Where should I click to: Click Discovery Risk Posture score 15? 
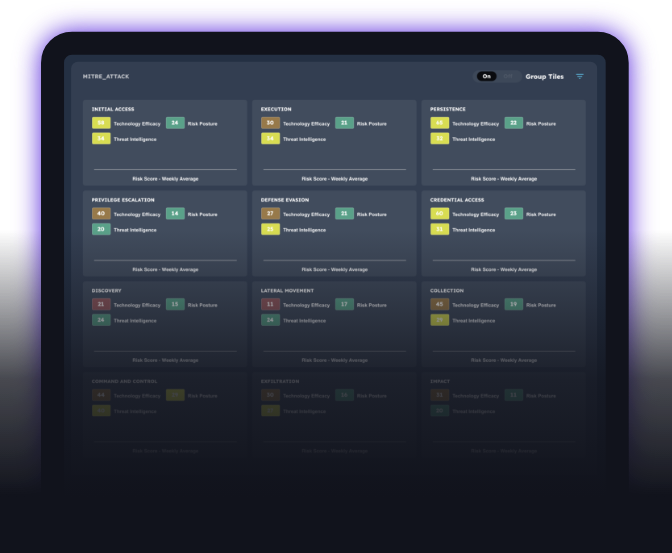175,304
